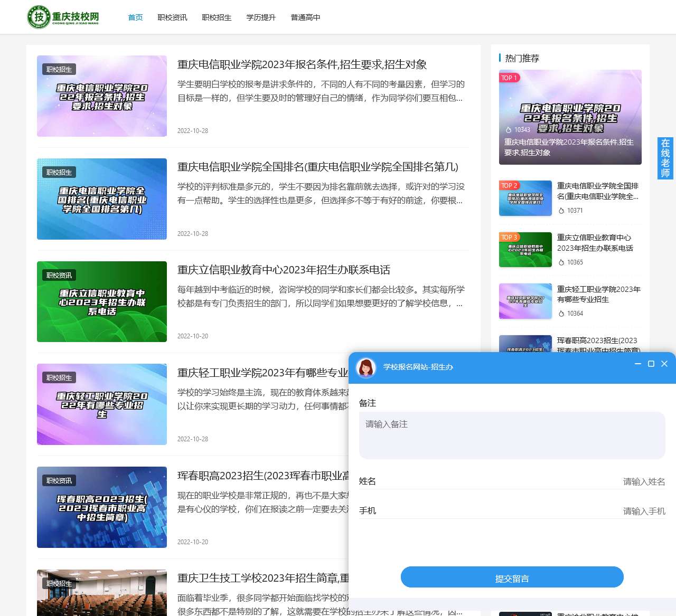Click the TOP 3 badge in the sidebar
676x616 pixels.
(x=509, y=237)
